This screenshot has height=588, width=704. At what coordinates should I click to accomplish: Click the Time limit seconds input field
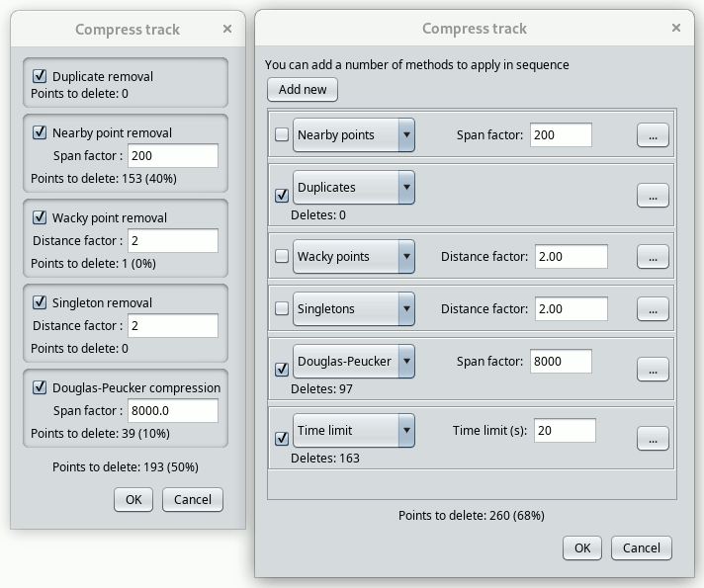(x=565, y=431)
